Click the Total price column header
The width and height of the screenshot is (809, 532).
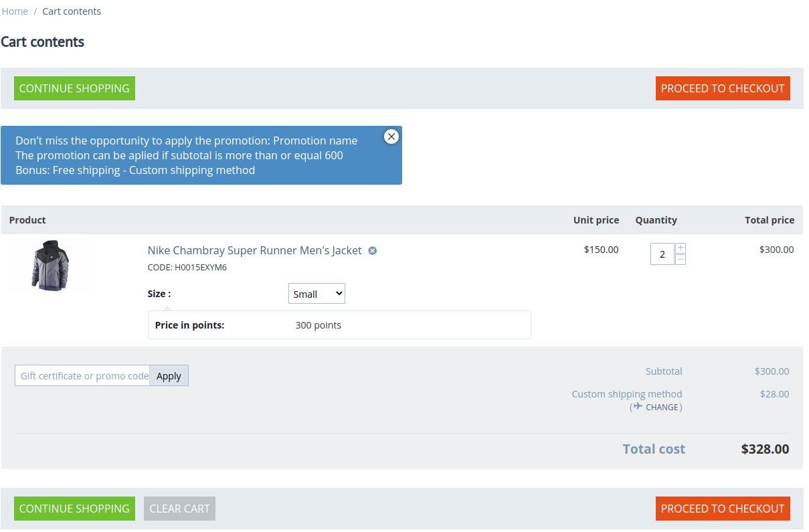[x=770, y=220]
